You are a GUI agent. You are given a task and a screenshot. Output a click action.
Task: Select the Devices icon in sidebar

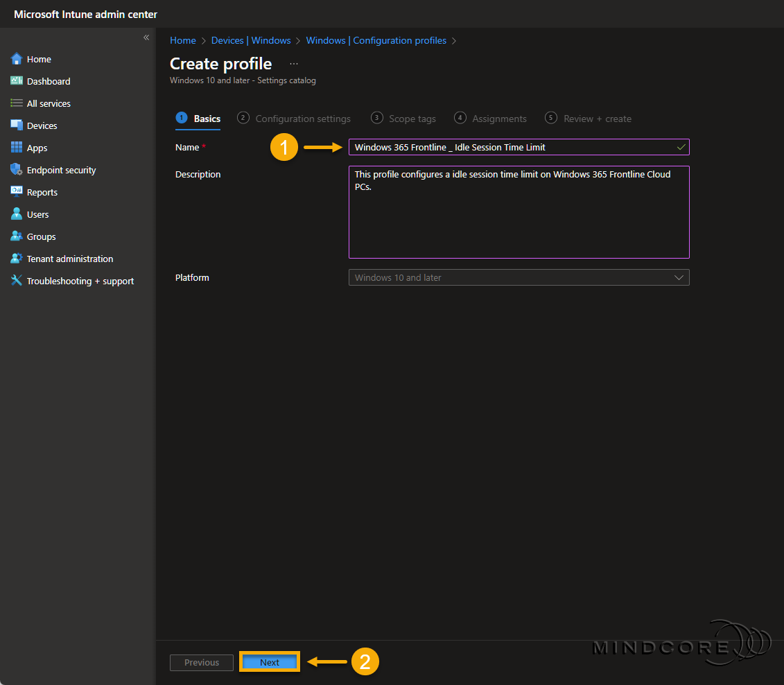[x=17, y=125]
